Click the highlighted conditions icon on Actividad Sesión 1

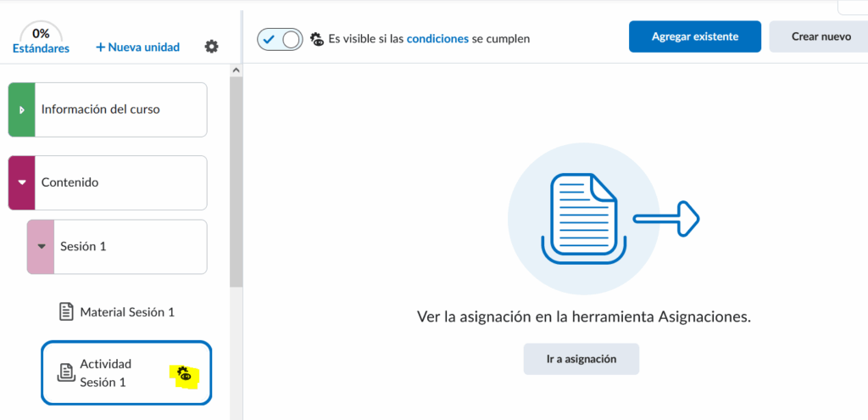(x=184, y=373)
